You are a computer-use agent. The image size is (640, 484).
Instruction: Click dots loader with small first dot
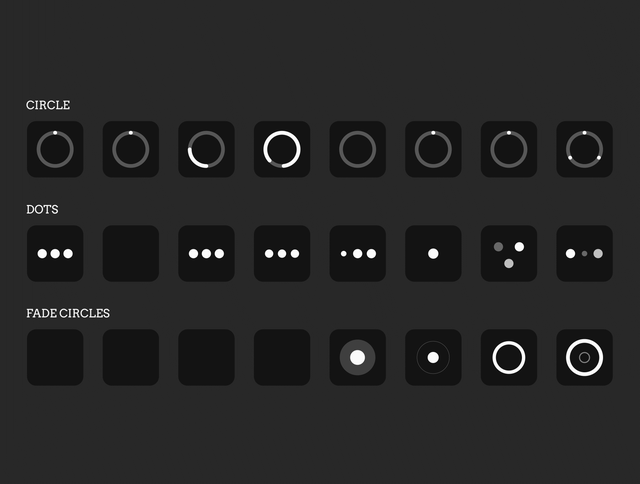coord(358,253)
